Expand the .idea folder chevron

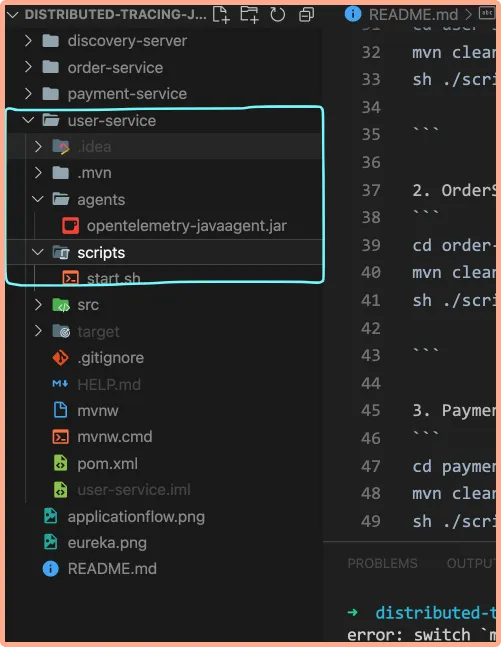[38, 146]
